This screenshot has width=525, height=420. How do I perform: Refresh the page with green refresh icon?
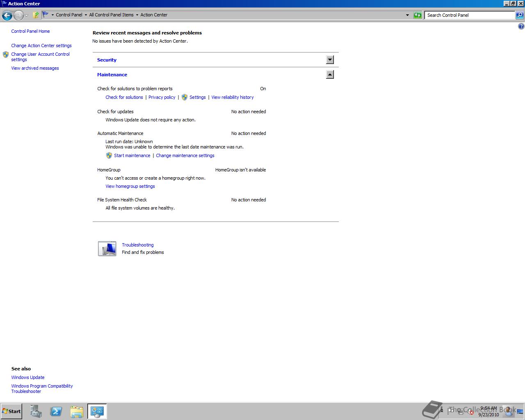(x=418, y=15)
